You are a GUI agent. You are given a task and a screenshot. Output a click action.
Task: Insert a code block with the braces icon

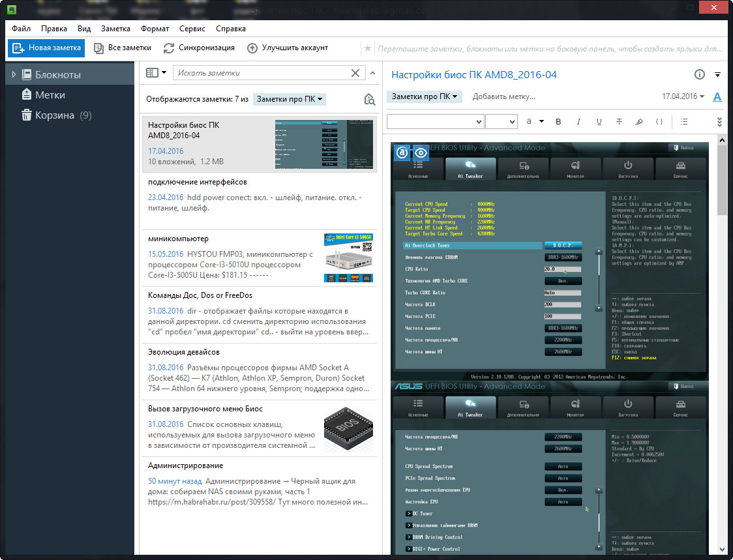pos(659,121)
